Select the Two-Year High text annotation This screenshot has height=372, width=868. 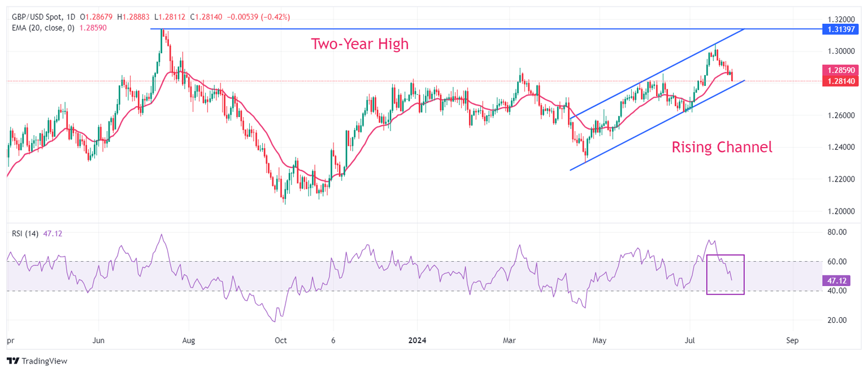(360, 44)
